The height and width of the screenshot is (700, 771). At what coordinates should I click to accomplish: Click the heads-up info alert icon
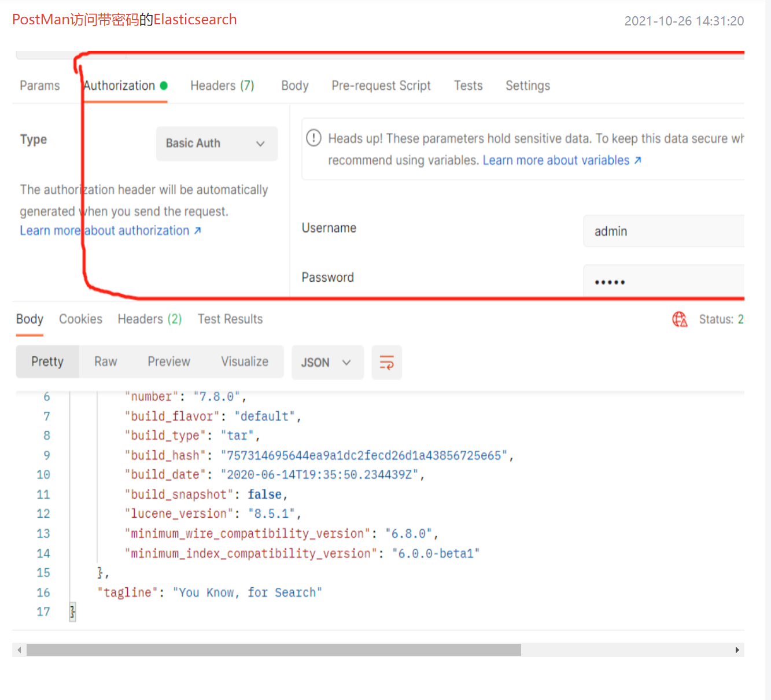pyautogui.click(x=313, y=138)
